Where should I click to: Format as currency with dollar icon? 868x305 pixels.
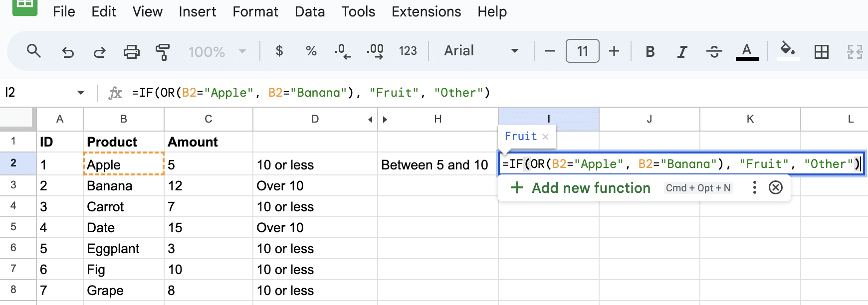[x=279, y=51]
